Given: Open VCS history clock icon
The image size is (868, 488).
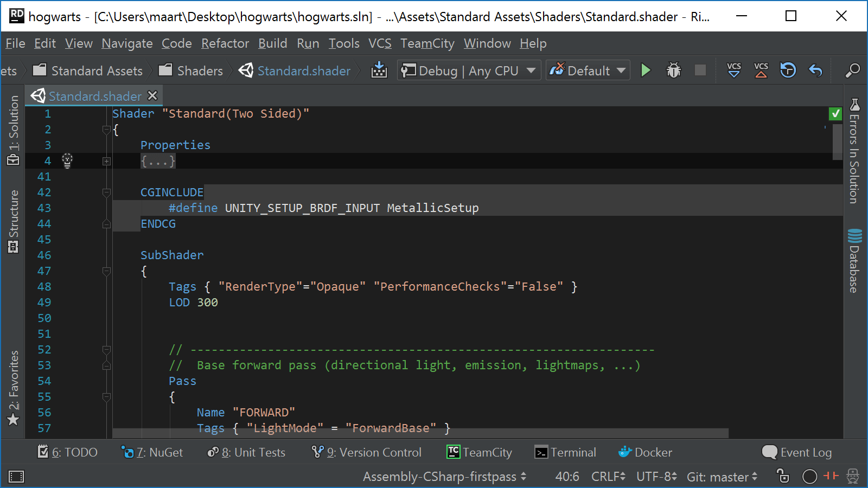Looking at the screenshot, I should [x=788, y=70].
